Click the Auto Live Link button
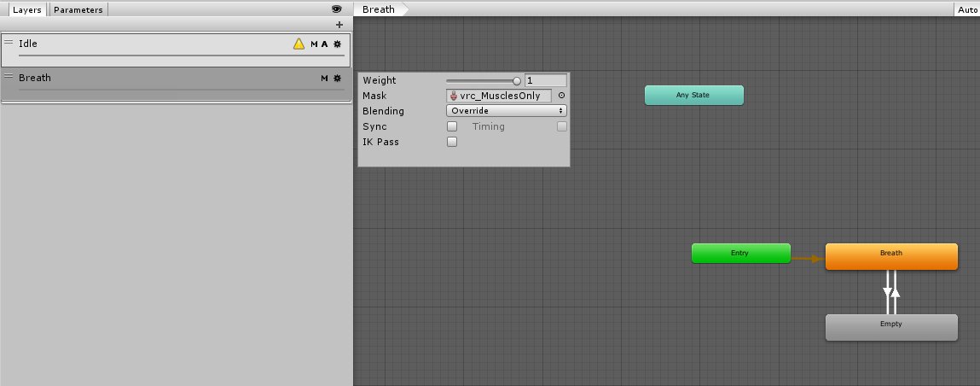The height and width of the screenshot is (386, 980). tap(967, 9)
